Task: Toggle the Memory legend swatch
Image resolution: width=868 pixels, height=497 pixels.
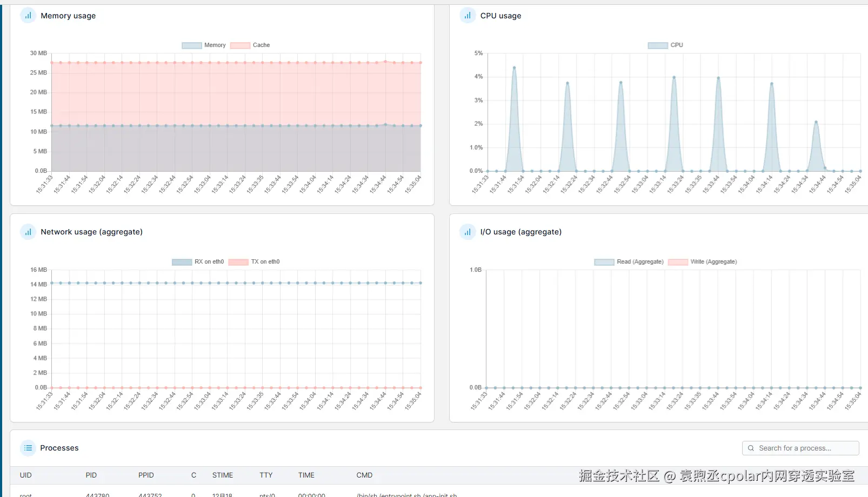Action: (192, 45)
